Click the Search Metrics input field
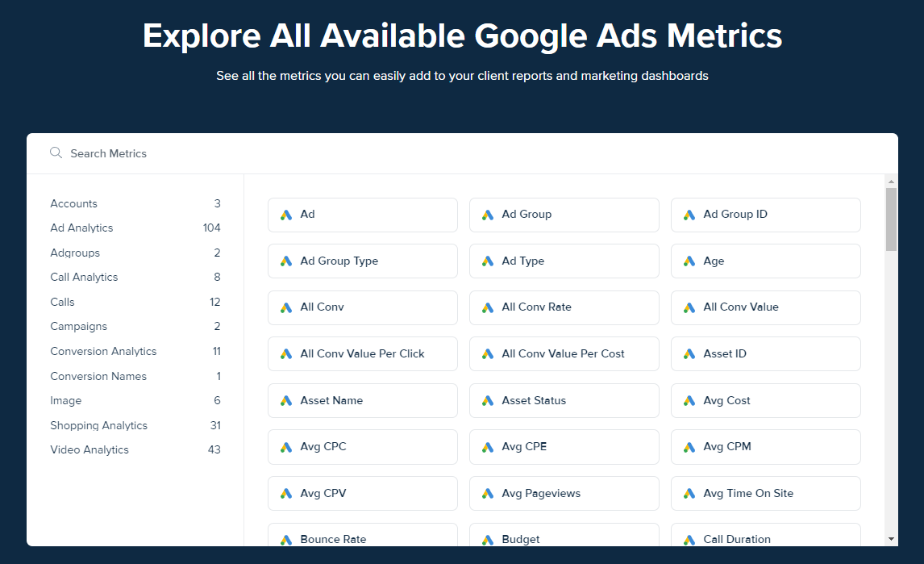 coord(462,153)
